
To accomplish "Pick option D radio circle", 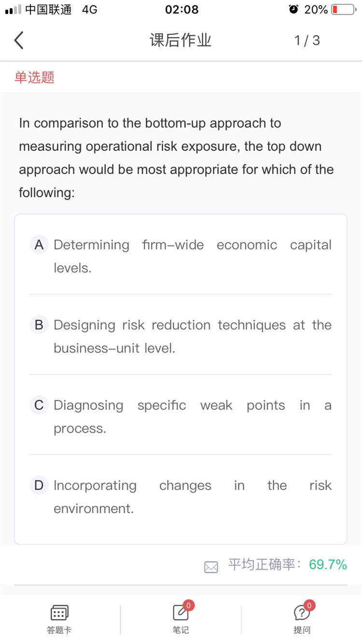I will 39,485.
